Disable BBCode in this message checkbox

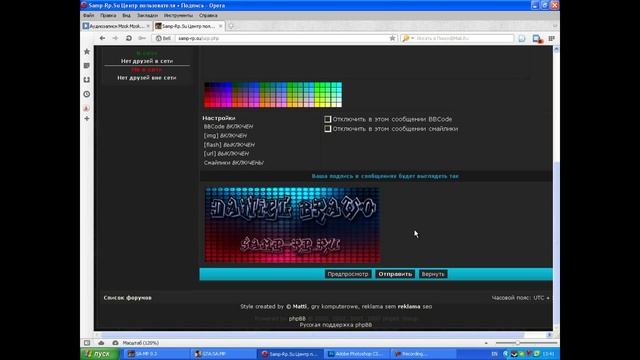[x=327, y=119]
